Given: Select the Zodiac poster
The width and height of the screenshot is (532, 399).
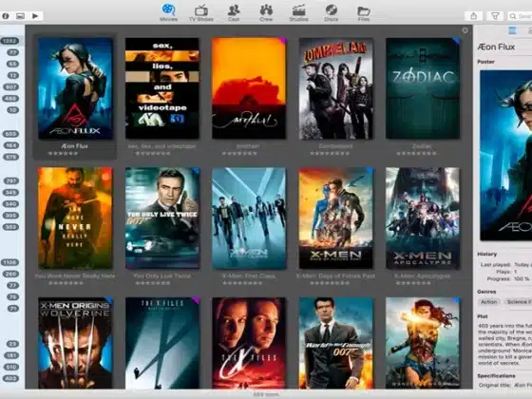Looking at the screenshot, I should [x=423, y=88].
